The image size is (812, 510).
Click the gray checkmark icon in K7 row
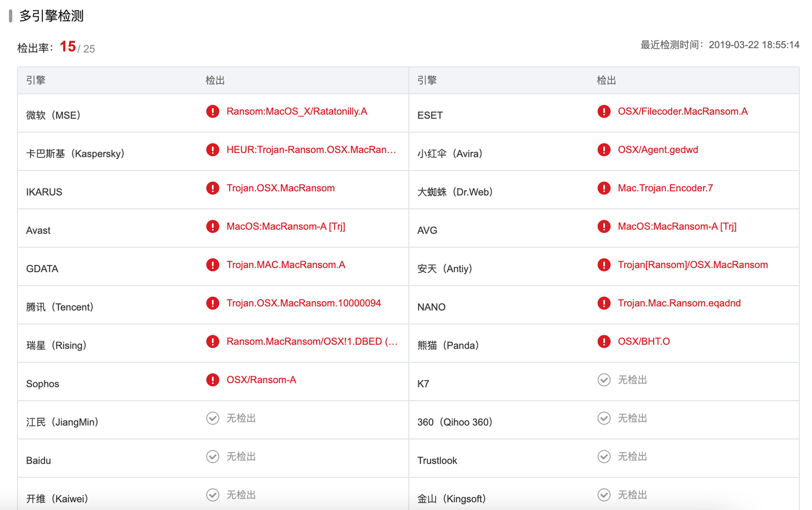604,380
